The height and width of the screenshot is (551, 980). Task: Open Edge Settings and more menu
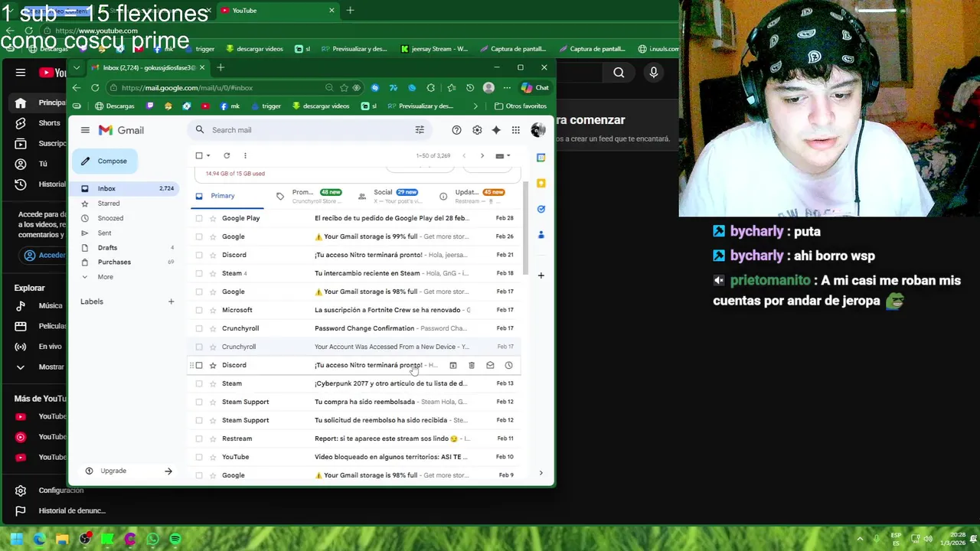(x=507, y=88)
